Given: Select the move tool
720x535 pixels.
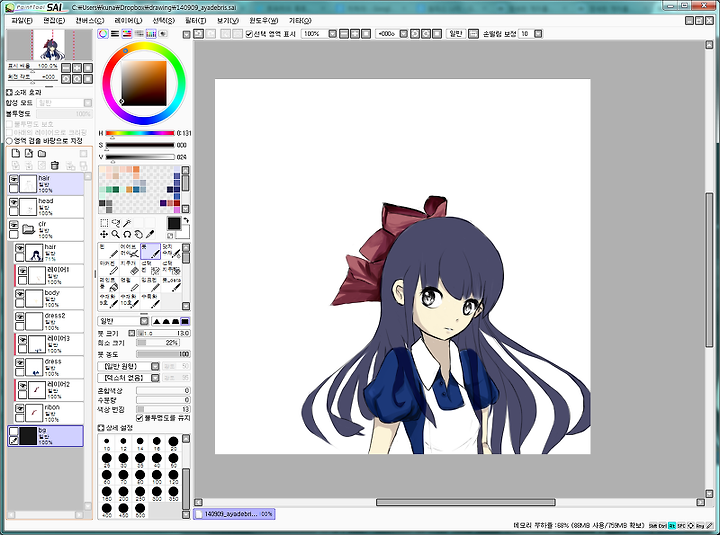Looking at the screenshot, I should pyautogui.click(x=104, y=234).
